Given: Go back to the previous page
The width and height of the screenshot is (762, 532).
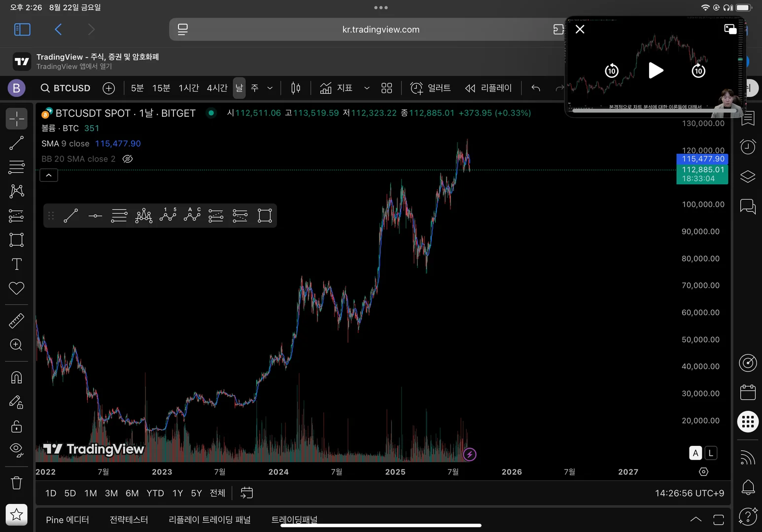Looking at the screenshot, I should click(x=58, y=30).
